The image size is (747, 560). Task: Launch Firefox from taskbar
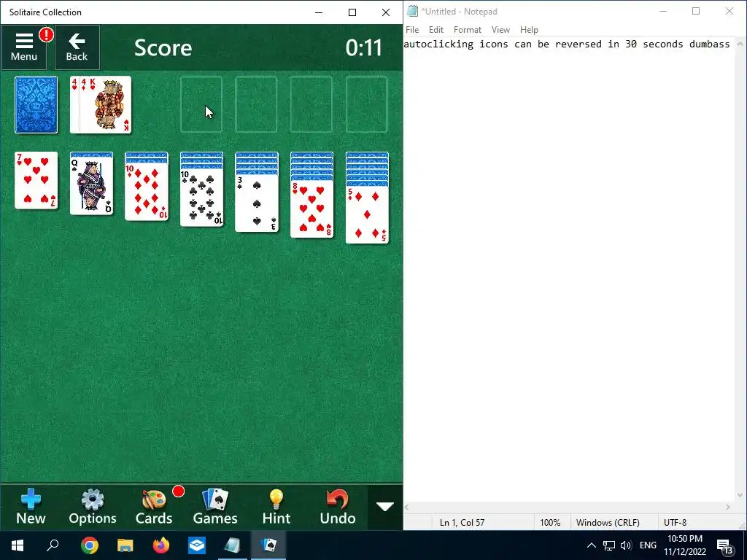[161, 545]
